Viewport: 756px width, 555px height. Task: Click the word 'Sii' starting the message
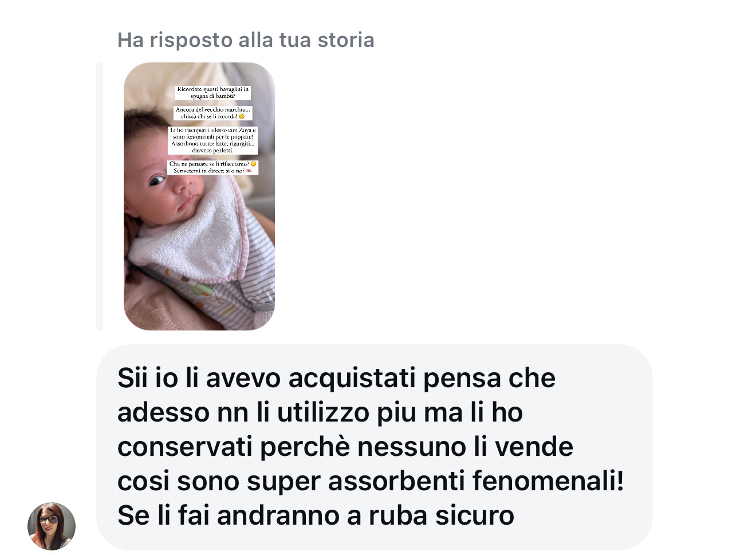pyautogui.click(x=132, y=378)
